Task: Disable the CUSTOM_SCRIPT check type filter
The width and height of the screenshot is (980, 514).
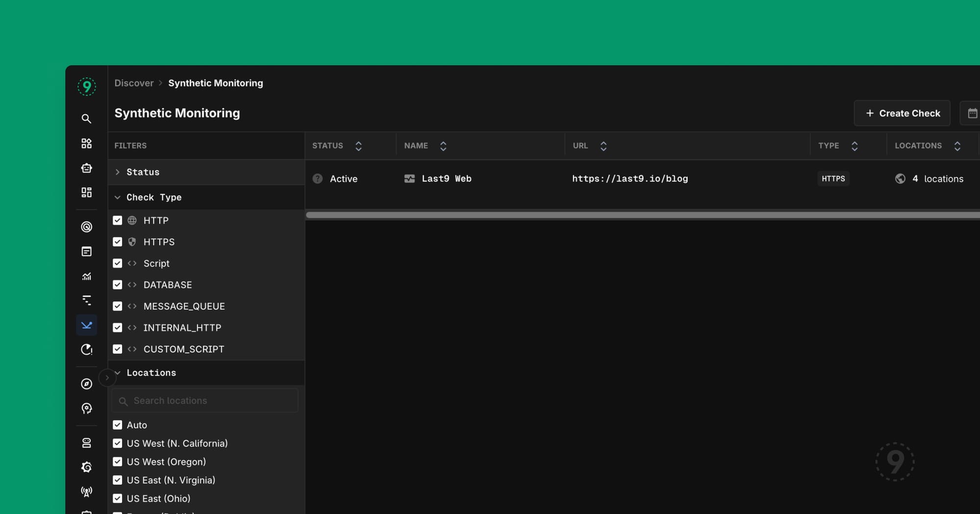Action: pos(118,349)
